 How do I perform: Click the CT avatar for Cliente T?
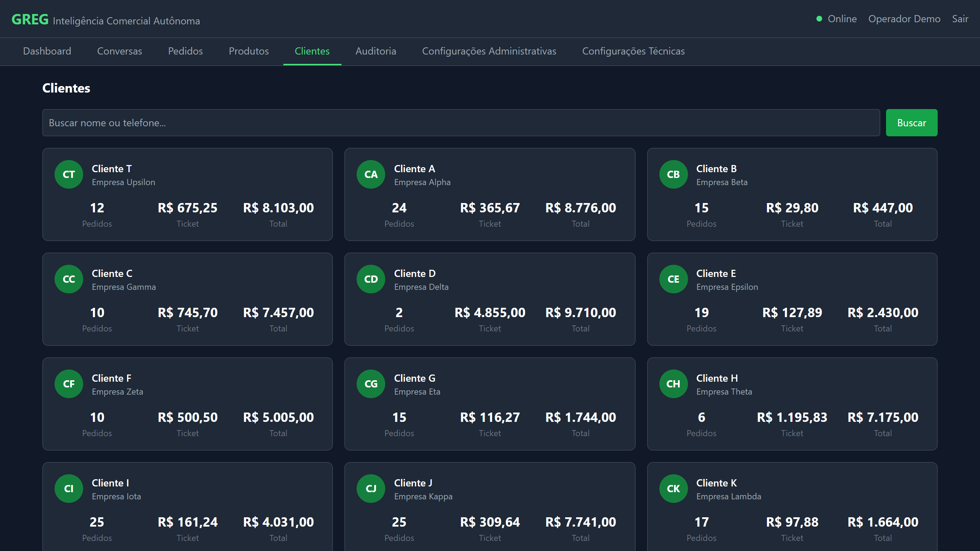(69, 174)
